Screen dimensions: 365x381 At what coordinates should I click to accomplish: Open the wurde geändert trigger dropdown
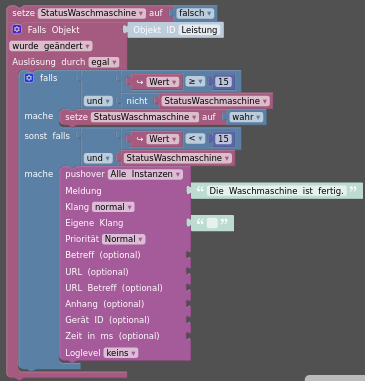51,46
